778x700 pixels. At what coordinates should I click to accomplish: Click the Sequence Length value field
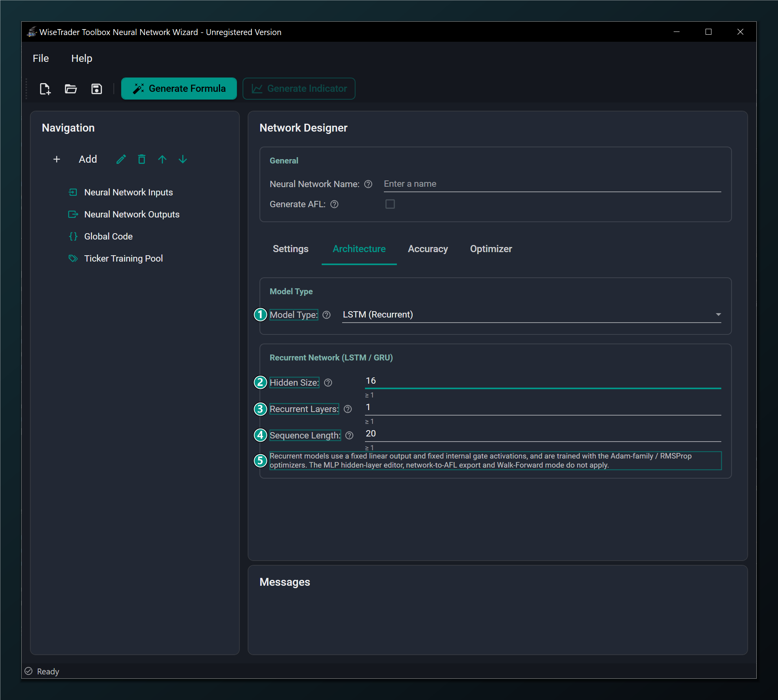point(543,434)
